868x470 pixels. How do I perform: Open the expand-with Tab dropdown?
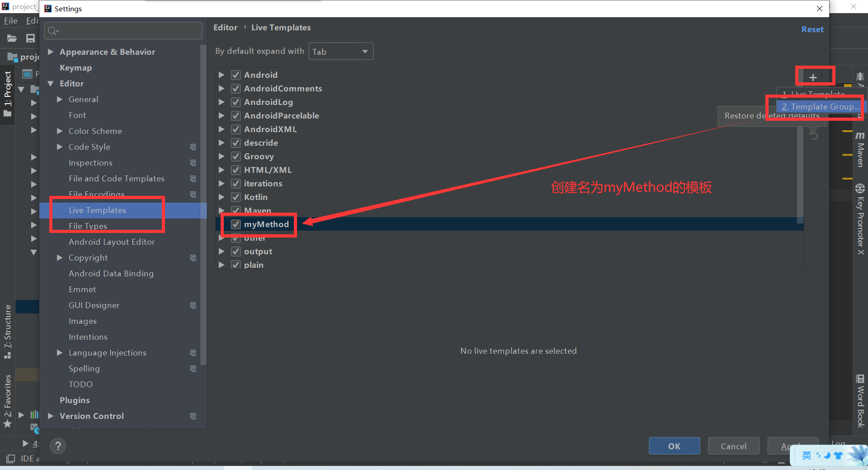point(341,52)
